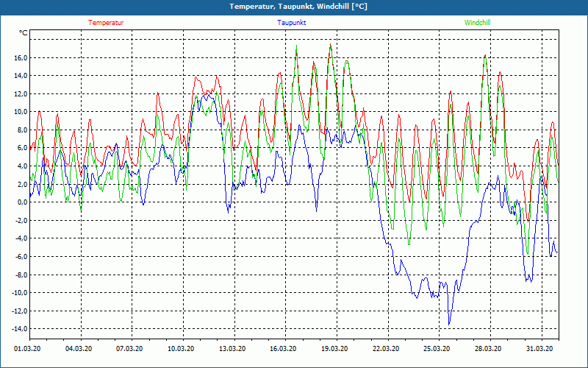
Task: Click the -8,0 y-axis value
Action: click(x=21, y=275)
